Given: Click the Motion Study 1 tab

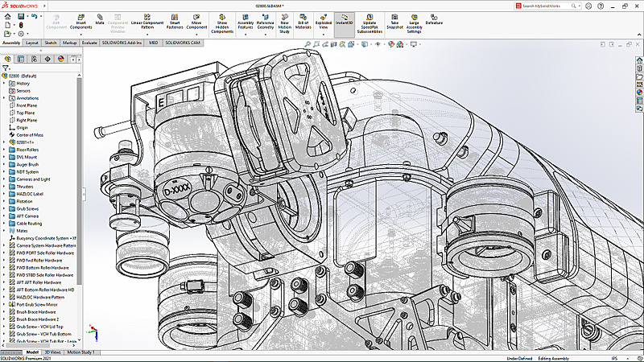Looking at the screenshot, I should coord(80,352).
